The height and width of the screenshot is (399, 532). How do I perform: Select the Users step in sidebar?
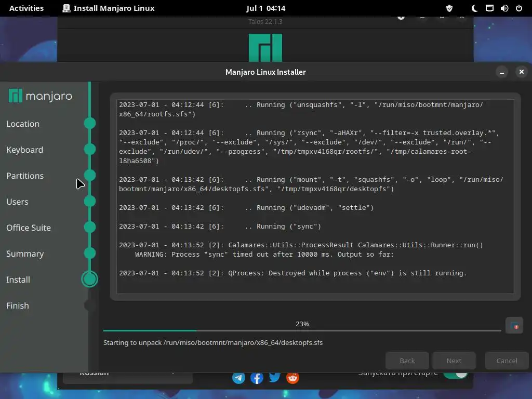pos(17,202)
